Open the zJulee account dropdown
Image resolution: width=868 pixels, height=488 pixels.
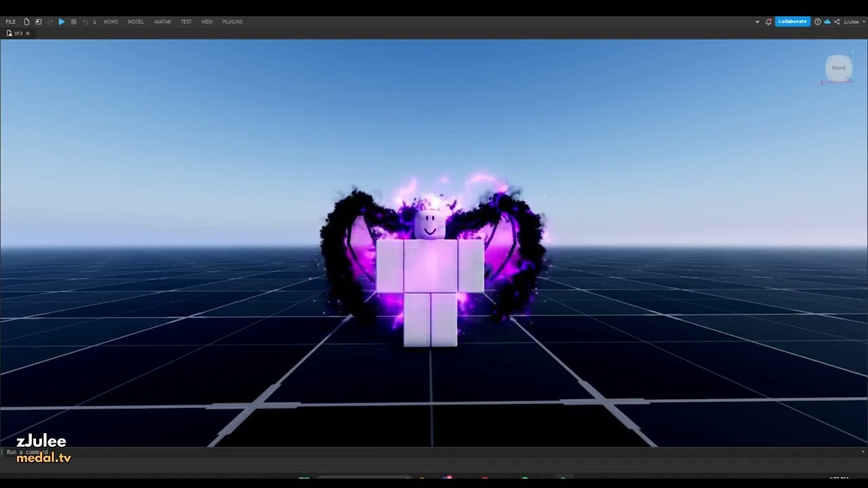click(854, 22)
